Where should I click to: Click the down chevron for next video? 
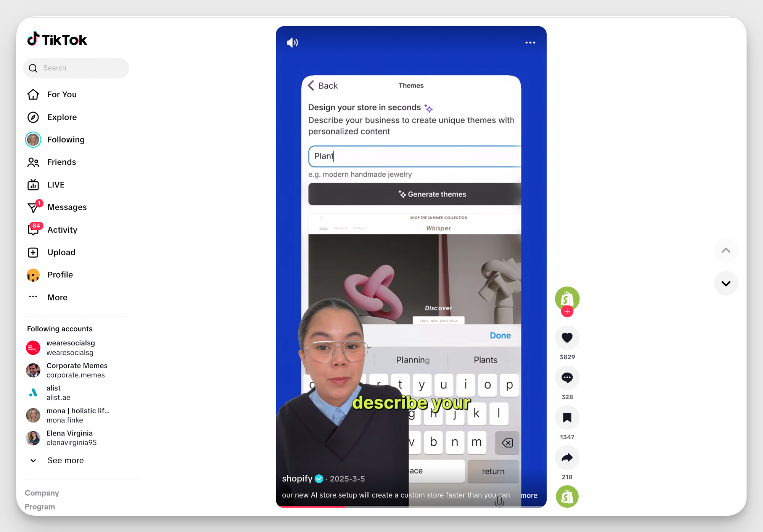[726, 283]
